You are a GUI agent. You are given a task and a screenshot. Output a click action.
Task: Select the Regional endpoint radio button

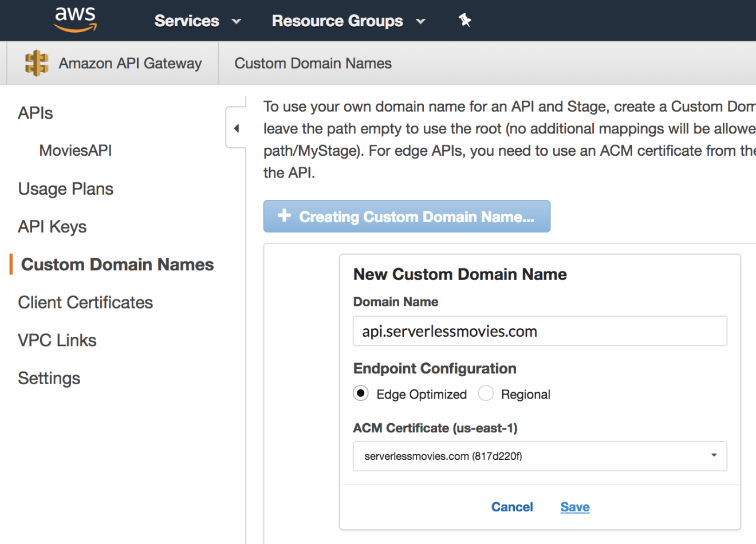[x=486, y=393]
